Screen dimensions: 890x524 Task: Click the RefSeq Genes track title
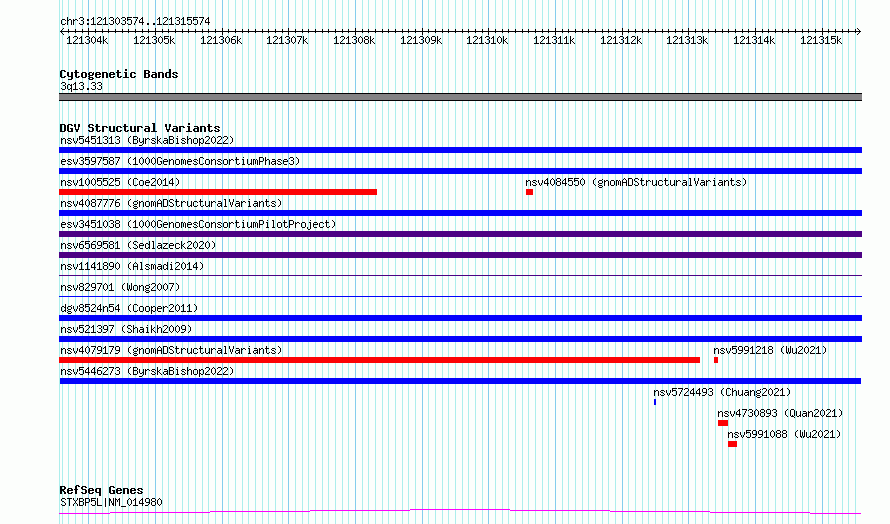101,490
